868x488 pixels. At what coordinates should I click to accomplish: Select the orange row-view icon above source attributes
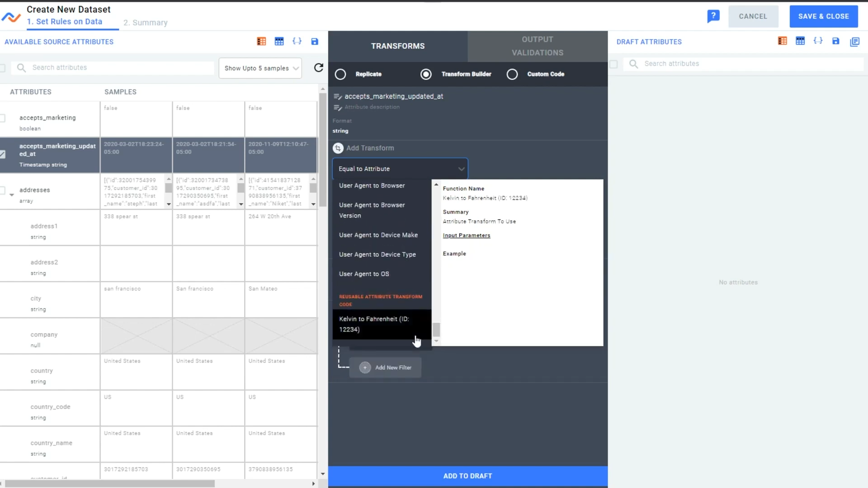coord(261,41)
